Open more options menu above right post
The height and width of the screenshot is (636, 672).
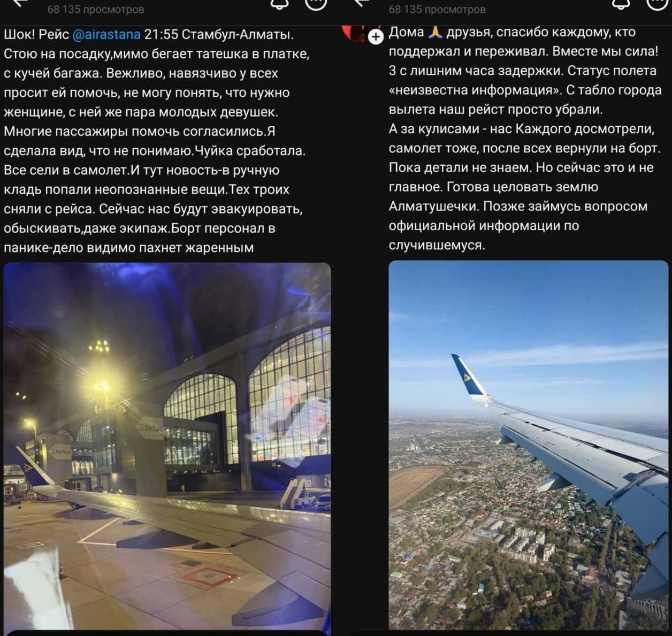(658, 4)
